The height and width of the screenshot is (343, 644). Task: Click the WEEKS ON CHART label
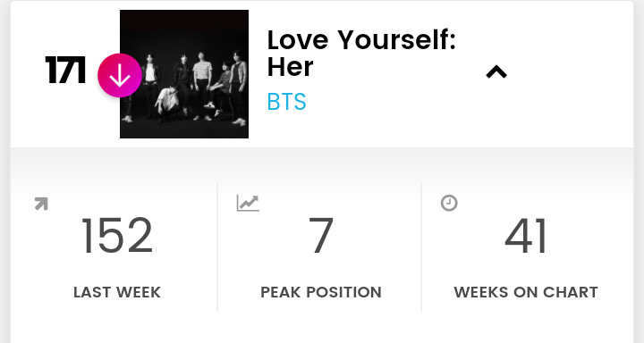pos(526,292)
